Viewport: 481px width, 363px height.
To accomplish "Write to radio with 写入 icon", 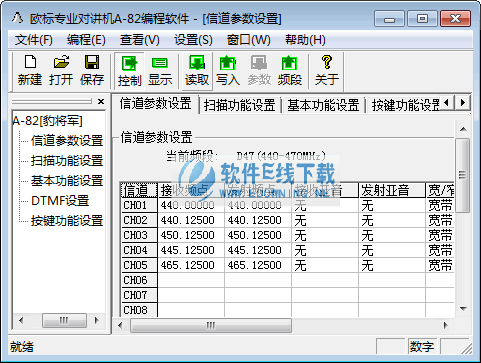I will coord(228,71).
